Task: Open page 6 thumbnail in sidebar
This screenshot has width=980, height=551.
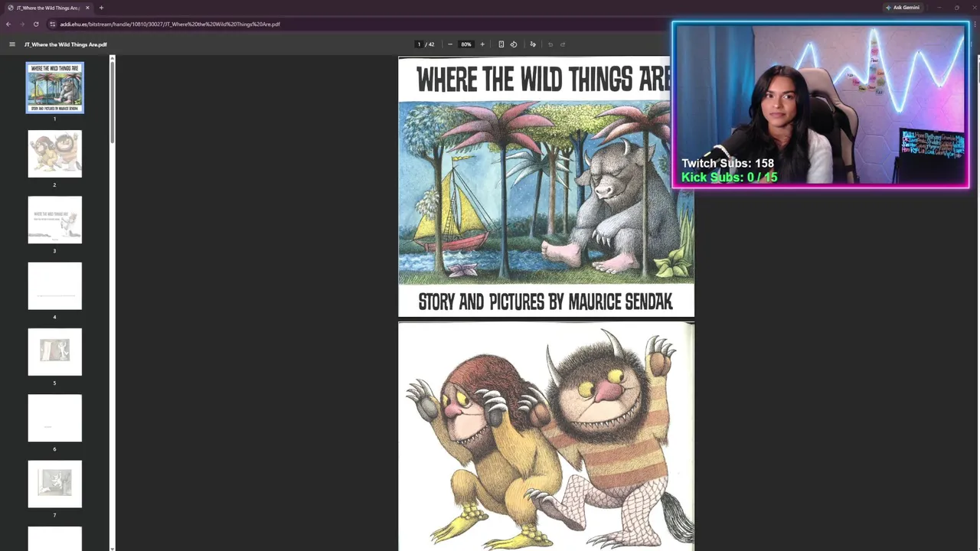Action: 55,418
